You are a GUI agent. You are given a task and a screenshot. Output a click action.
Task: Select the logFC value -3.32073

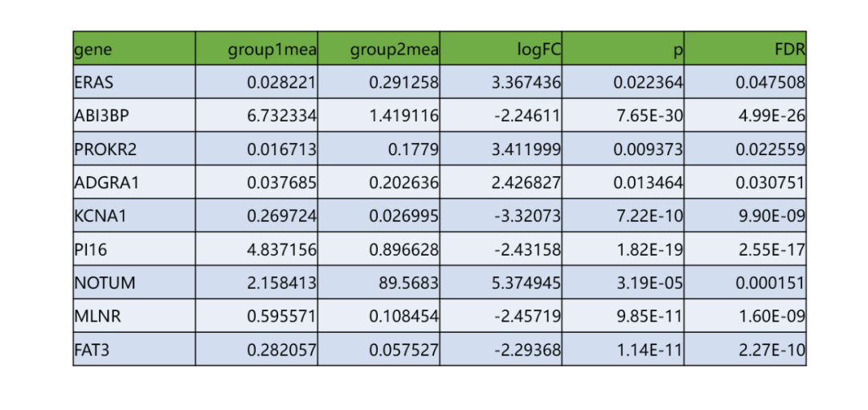pyautogui.click(x=501, y=215)
